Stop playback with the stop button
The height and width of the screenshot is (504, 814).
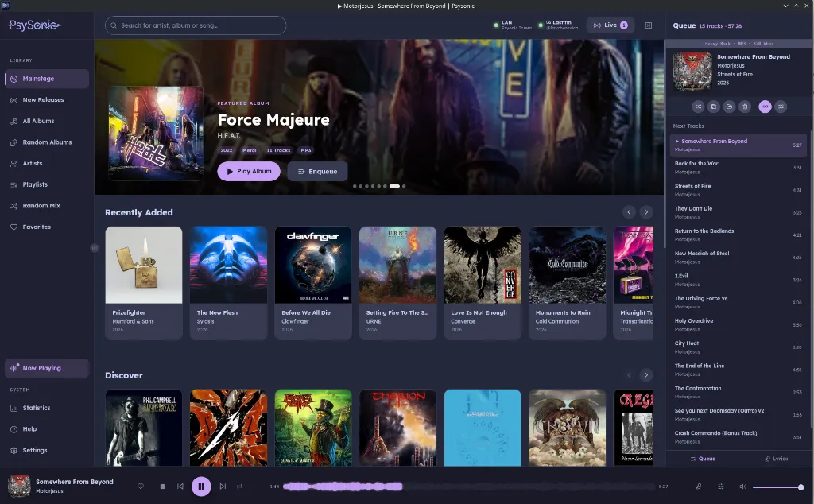[162, 487]
